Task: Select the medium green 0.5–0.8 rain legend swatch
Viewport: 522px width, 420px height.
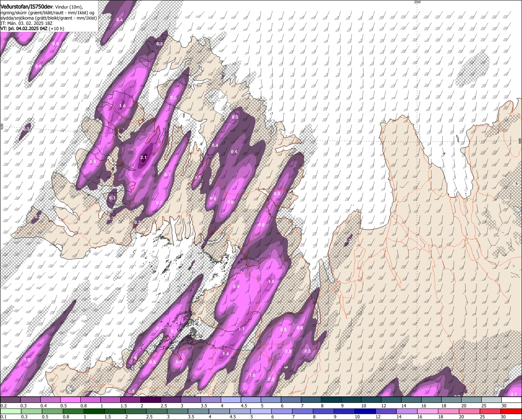Action: click(52, 411)
